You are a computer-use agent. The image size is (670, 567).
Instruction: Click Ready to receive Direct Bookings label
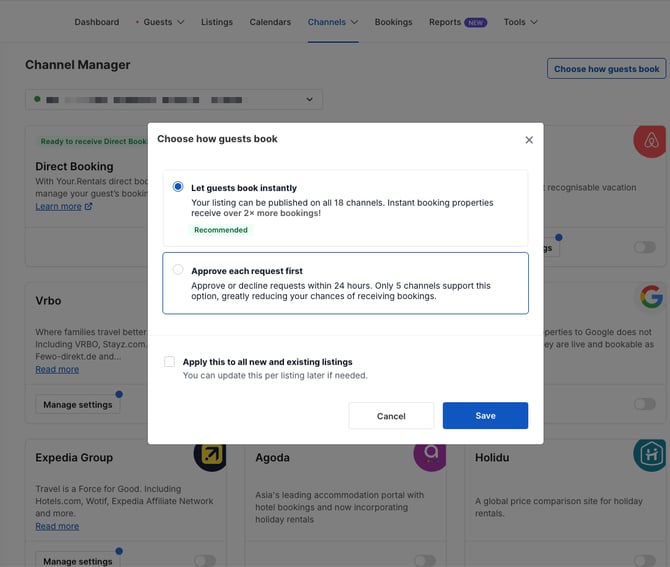coord(93,141)
